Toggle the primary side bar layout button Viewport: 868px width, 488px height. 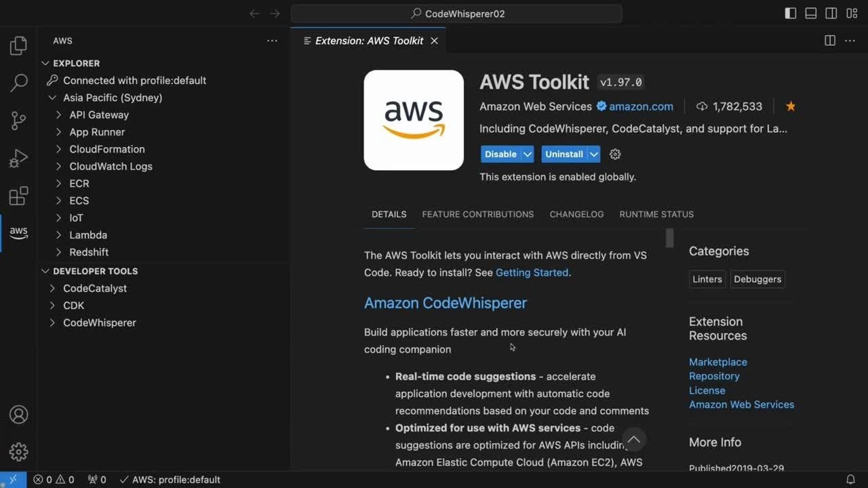[x=791, y=14]
